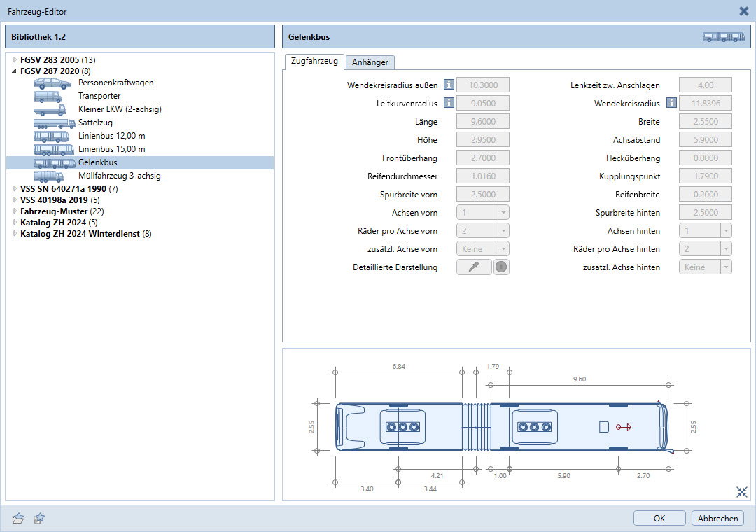Expand the FGSV 283 2005 library
This screenshot has height=532, width=756.
15,60
